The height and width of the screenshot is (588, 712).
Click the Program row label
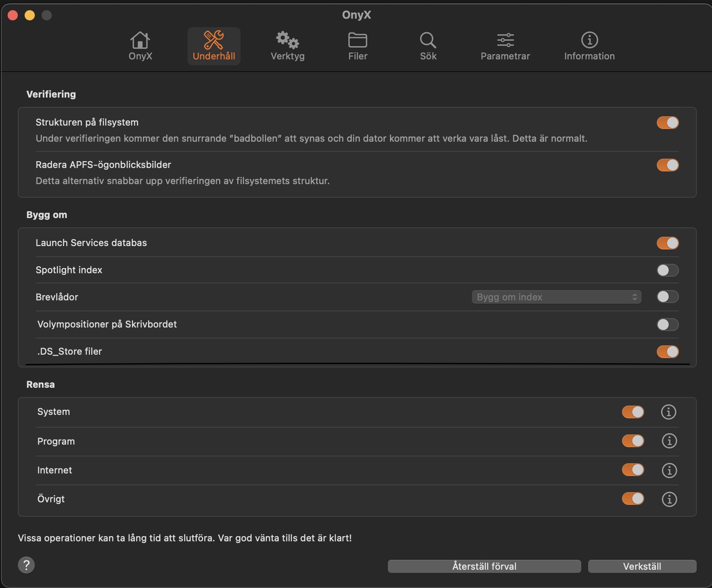(56, 441)
